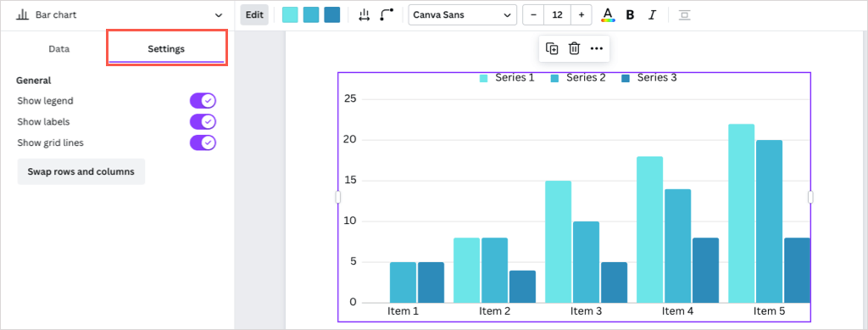Turn off Show legend toggle

203,101
